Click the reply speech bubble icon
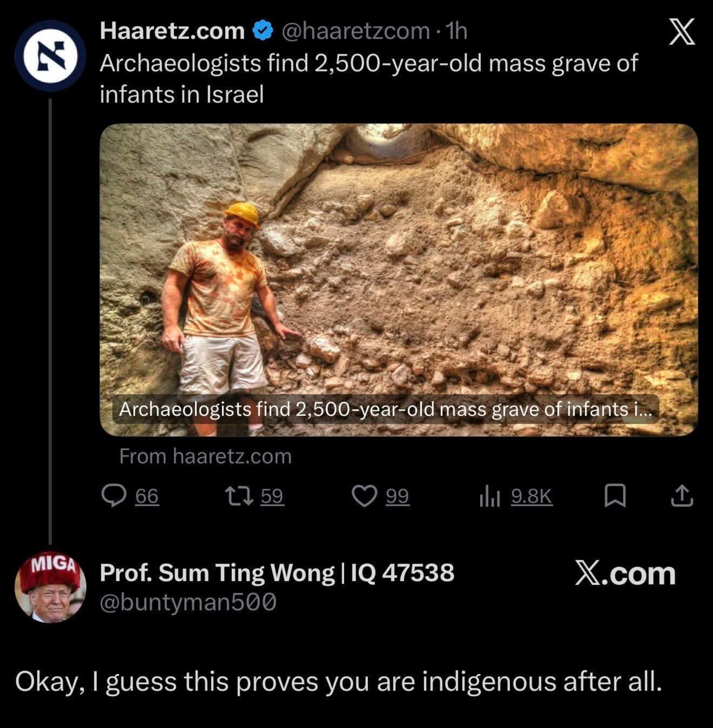 (x=113, y=496)
